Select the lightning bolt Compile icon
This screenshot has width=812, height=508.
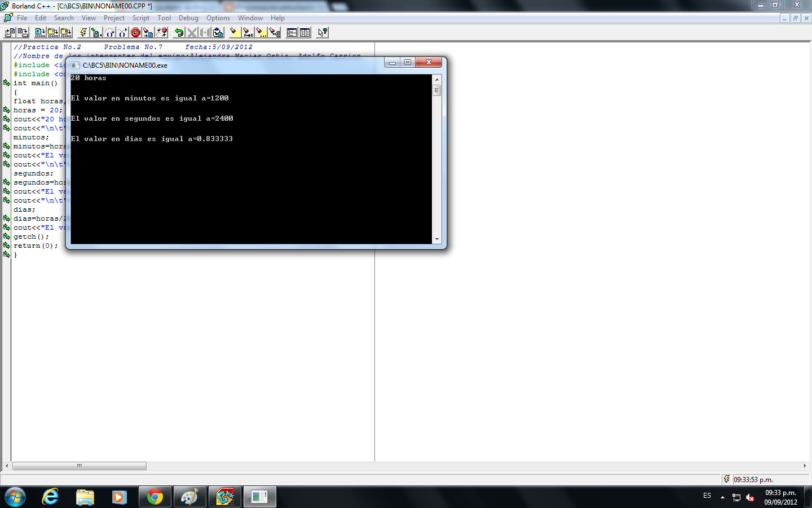tap(83, 32)
